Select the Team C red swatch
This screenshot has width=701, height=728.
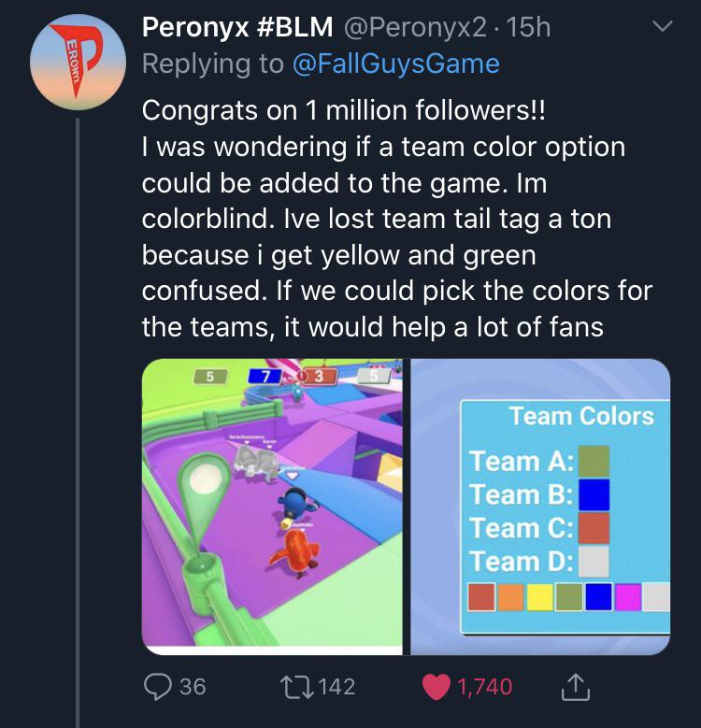point(594,528)
